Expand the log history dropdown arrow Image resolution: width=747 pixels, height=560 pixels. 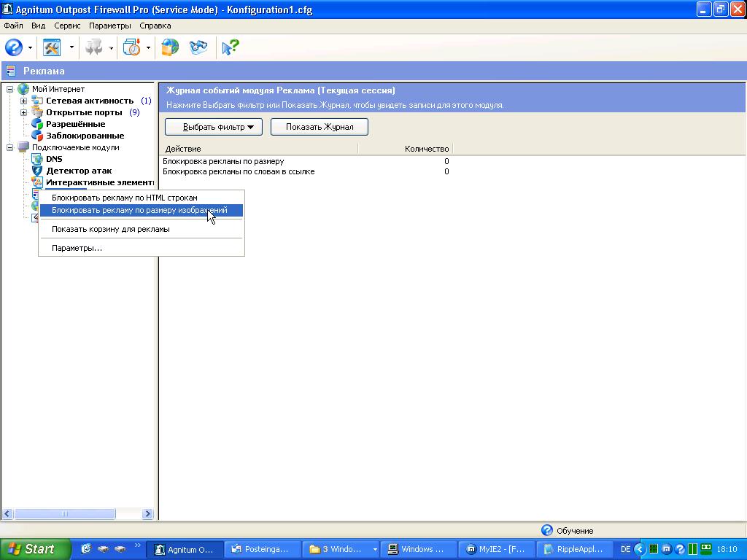point(148,47)
